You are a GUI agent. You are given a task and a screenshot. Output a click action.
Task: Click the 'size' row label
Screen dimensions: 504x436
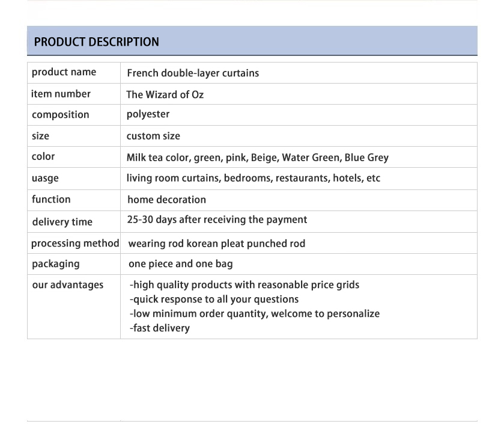coord(40,136)
